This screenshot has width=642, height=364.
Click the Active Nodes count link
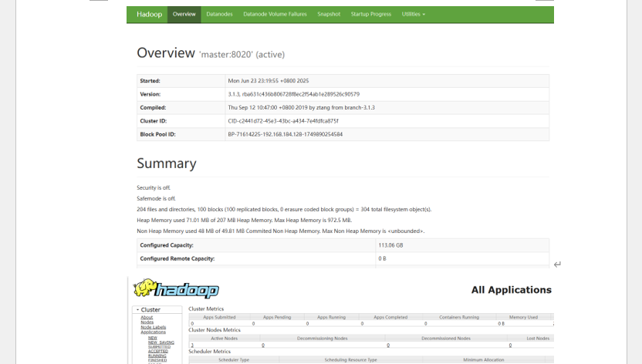click(x=192, y=345)
